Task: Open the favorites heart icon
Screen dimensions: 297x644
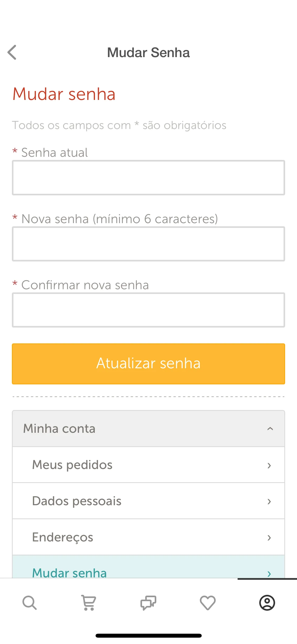Action: [x=208, y=603]
